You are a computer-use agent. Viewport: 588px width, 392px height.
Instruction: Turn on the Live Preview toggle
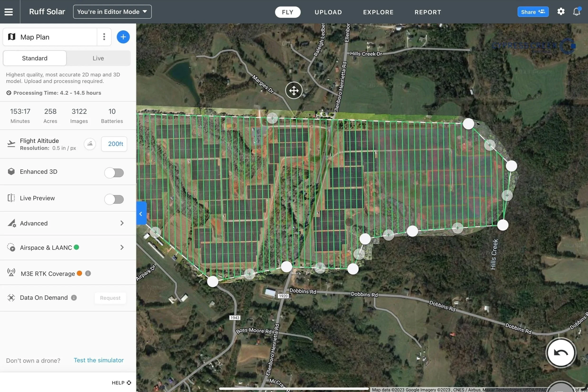coord(114,199)
